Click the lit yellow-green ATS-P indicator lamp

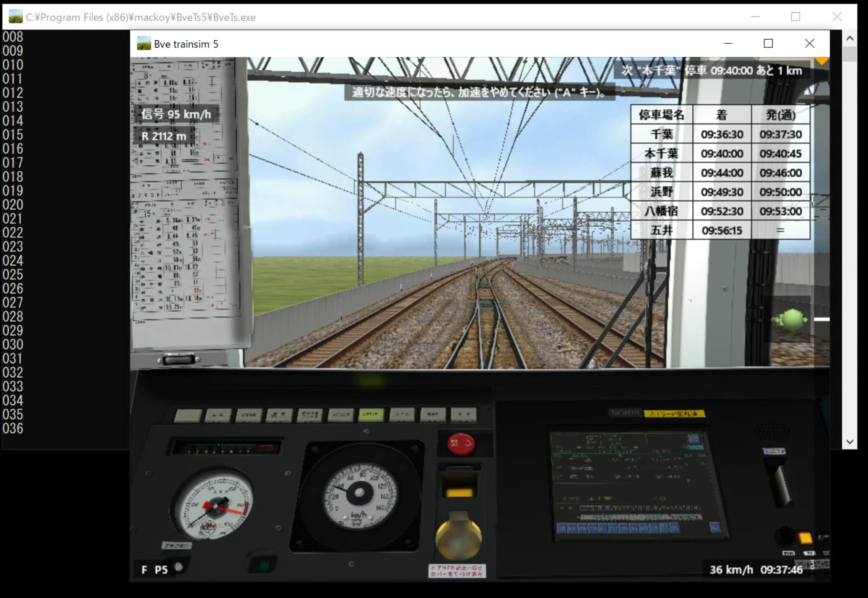(370, 414)
